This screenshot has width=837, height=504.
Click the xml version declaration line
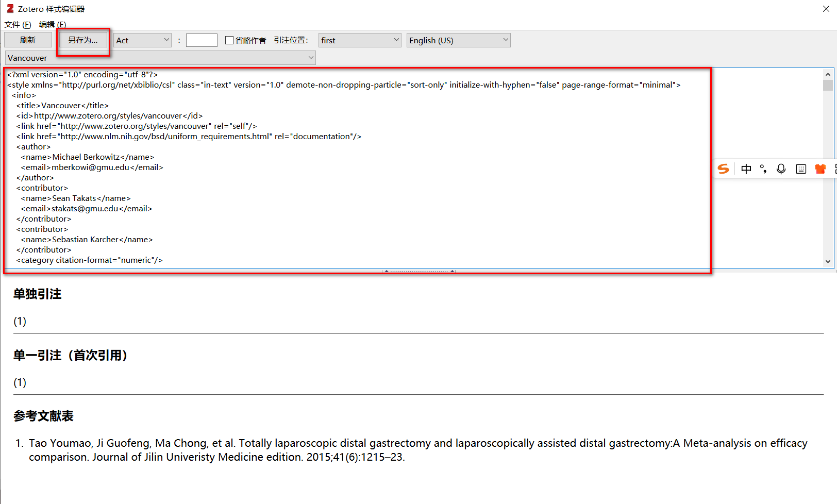82,75
